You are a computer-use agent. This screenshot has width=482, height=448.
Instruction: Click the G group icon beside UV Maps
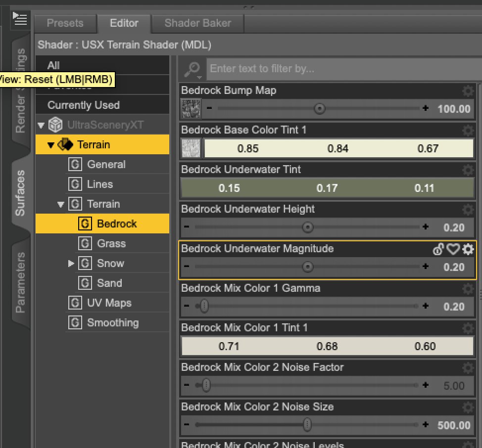point(75,303)
